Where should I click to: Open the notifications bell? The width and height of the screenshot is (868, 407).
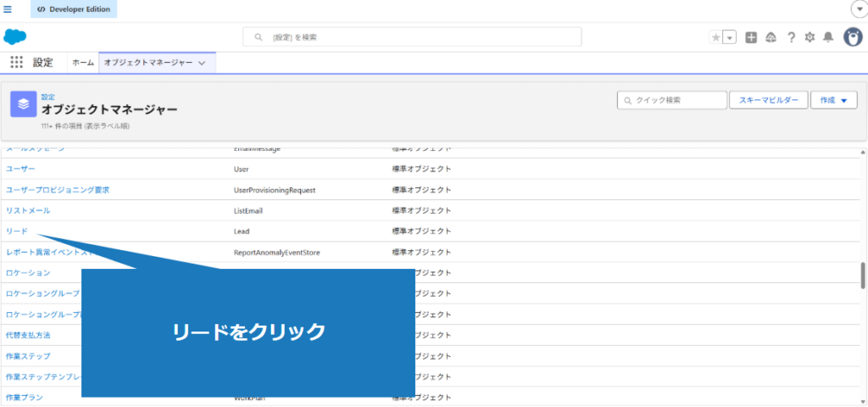pos(828,37)
